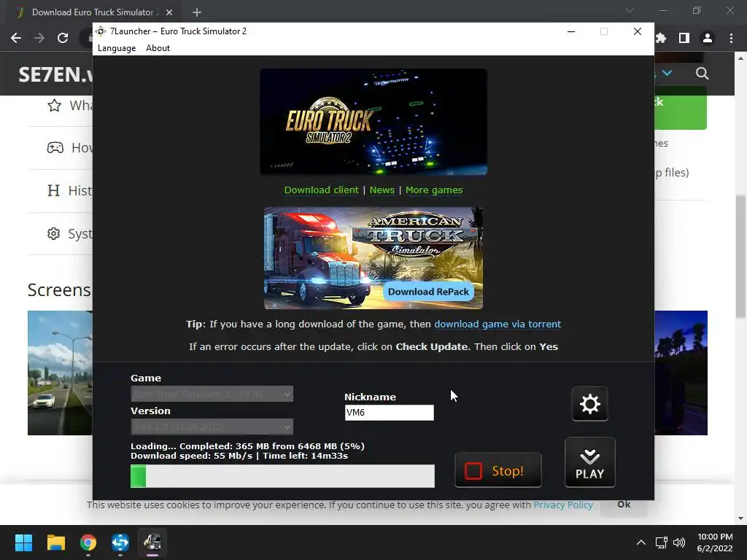747x560 pixels.
Task: Open the More games link
Action: point(434,190)
